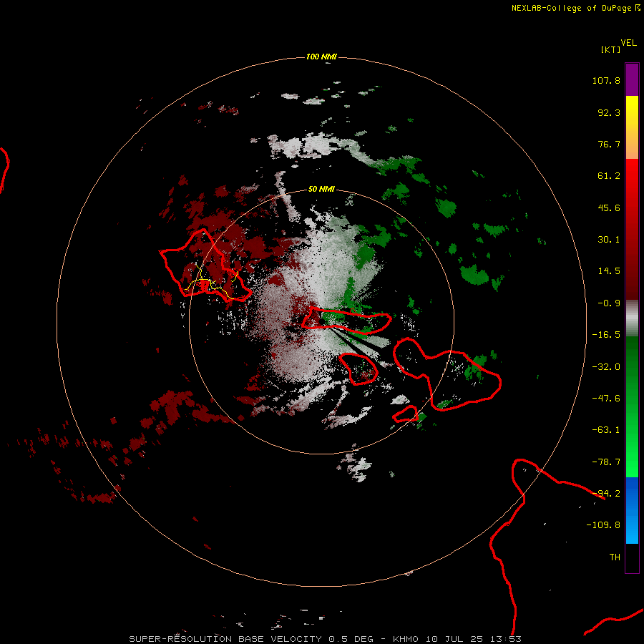Click the 100 NMI range ring label
The width and height of the screenshot is (644, 644).
coord(321,57)
